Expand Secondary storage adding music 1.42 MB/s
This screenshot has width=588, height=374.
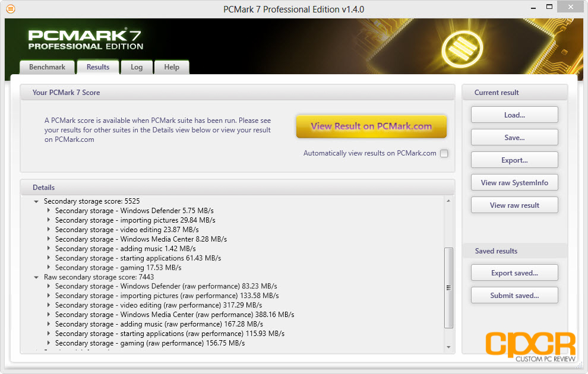49,249
